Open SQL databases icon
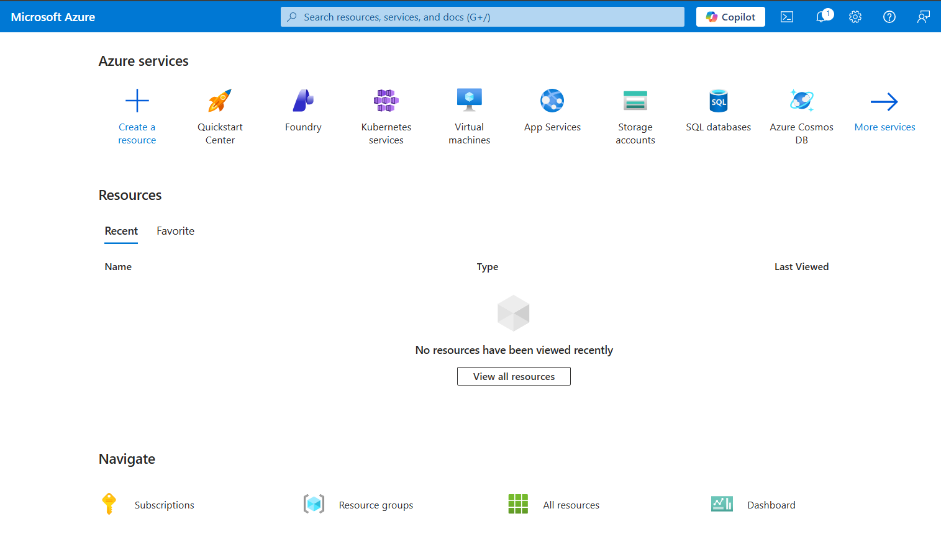This screenshot has height=560, width=941. 719,101
